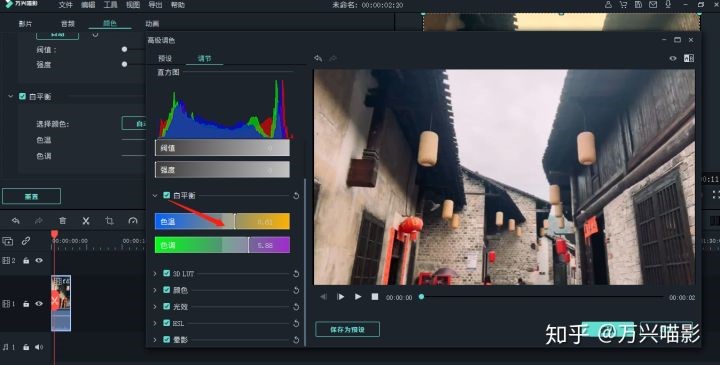Switch to the 音频 tab
This screenshot has height=365, width=720.
coord(68,23)
